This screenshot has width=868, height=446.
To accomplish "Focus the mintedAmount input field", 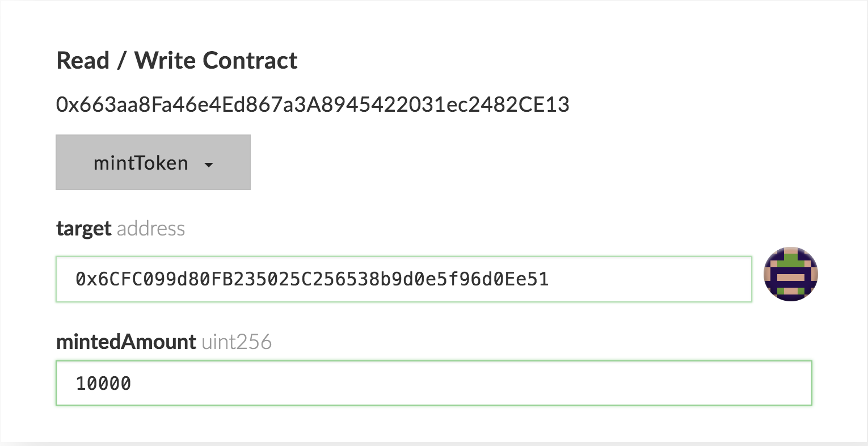I will (433, 383).
